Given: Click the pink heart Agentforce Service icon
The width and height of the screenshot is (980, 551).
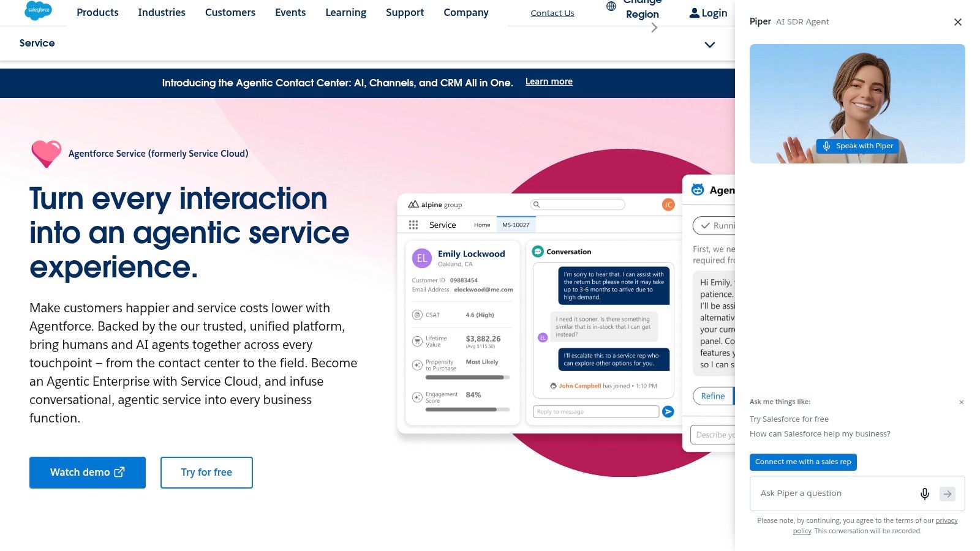Looking at the screenshot, I should (x=47, y=154).
